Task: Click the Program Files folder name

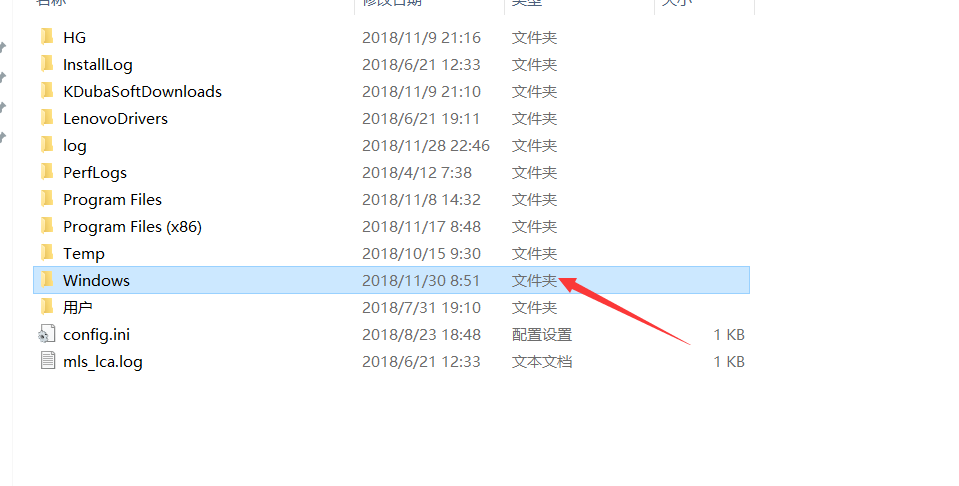Action: click(x=113, y=200)
